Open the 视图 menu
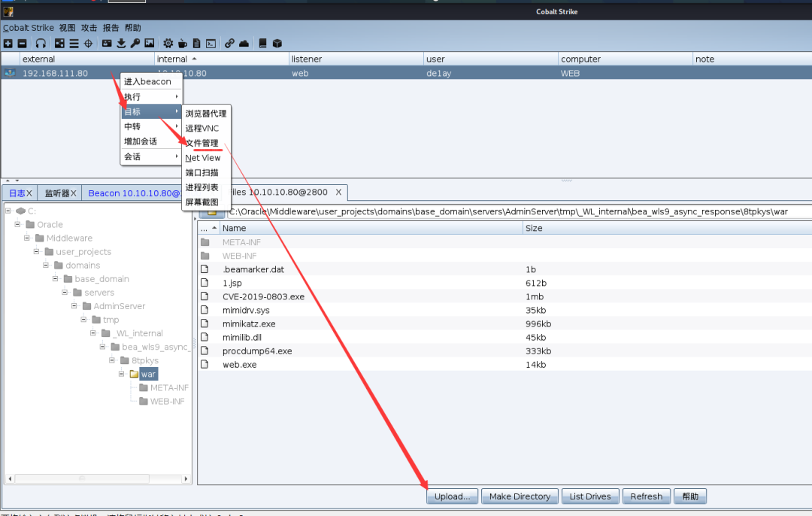 pos(68,28)
